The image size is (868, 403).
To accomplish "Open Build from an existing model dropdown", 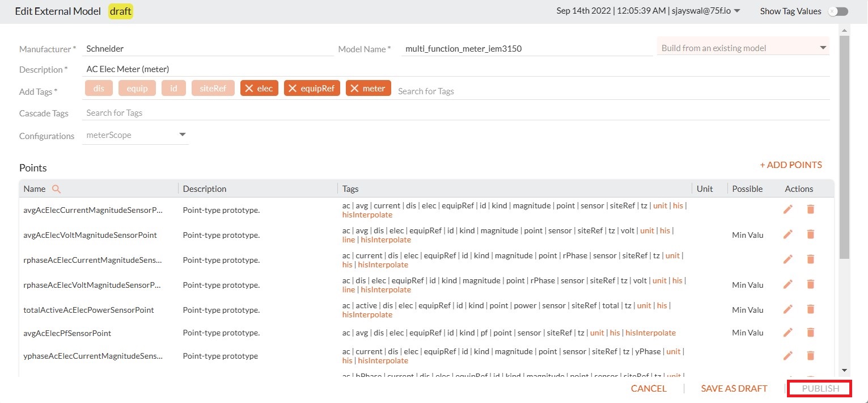I will click(x=743, y=48).
